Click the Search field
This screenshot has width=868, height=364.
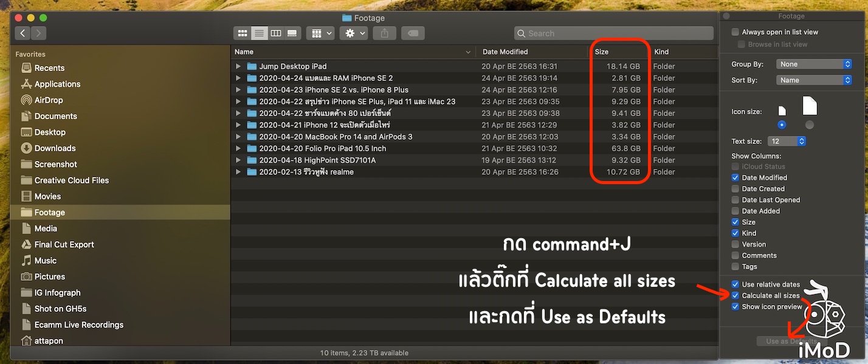point(614,33)
